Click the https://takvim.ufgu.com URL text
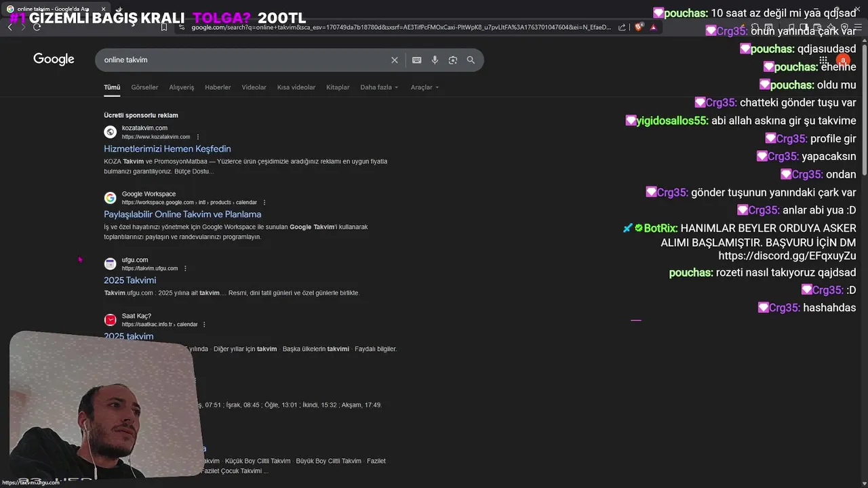This screenshot has width=868, height=488. [150, 268]
